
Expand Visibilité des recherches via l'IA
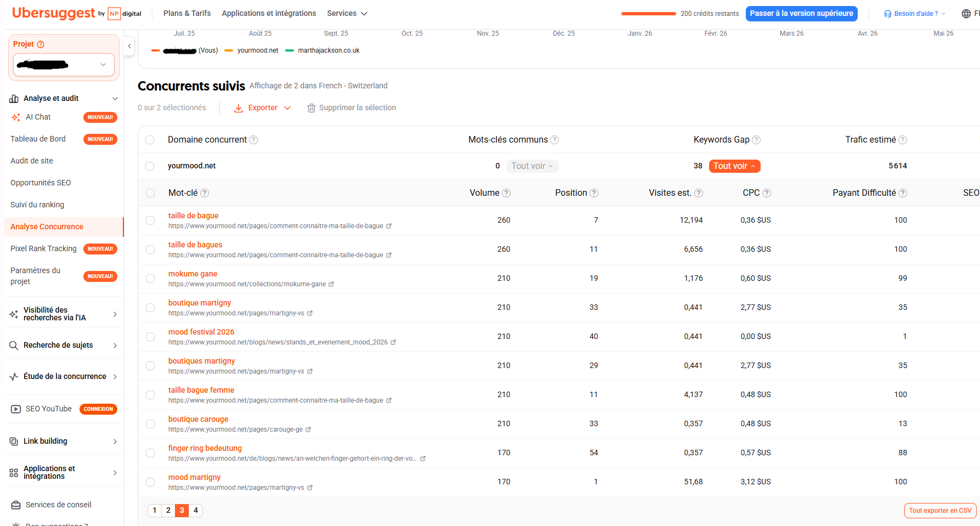pos(115,314)
